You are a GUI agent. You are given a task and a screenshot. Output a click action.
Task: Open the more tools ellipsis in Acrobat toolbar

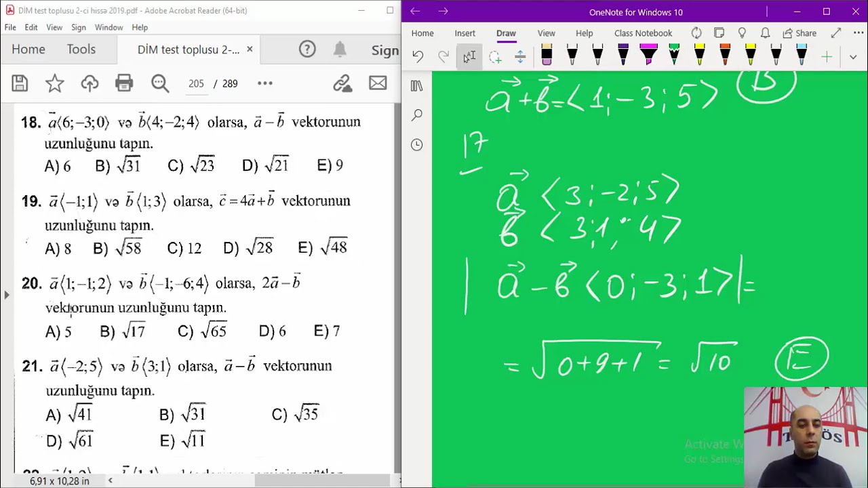[x=265, y=83]
